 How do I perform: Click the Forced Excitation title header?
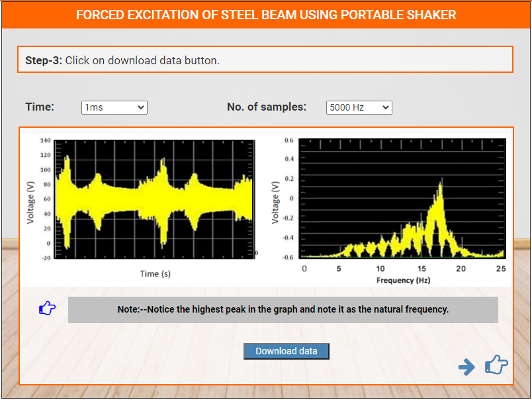[266, 15]
